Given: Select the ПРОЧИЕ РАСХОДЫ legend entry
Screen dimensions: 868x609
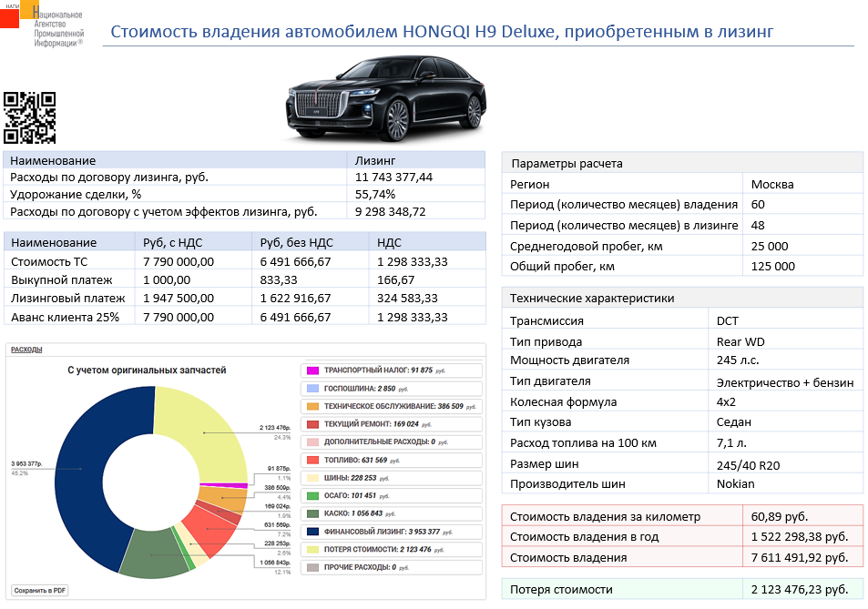Looking at the screenshot, I should (x=390, y=567).
